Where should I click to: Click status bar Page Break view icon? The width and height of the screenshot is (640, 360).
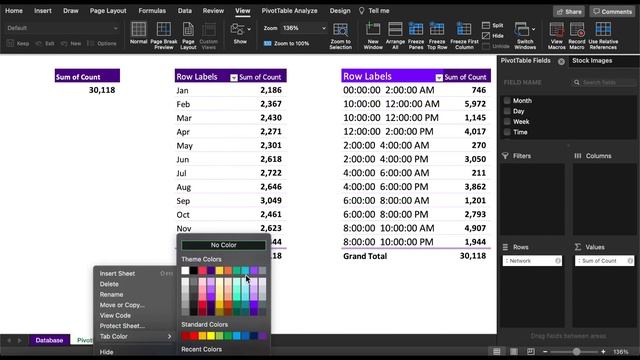pos(531,351)
